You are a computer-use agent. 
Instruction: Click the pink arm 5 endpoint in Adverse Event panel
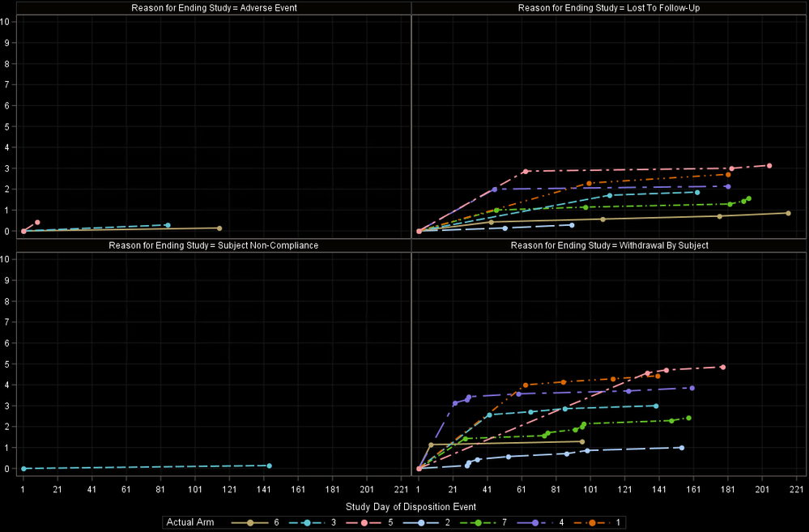point(37,223)
